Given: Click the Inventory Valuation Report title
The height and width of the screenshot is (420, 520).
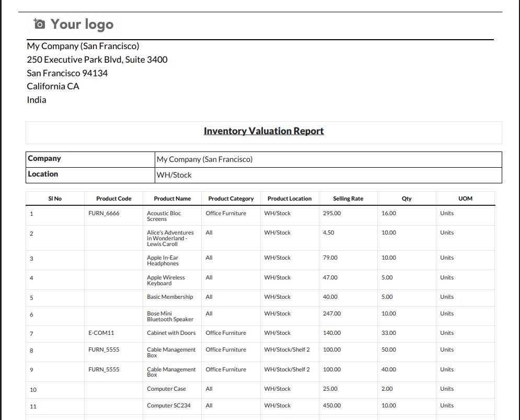Looking at the screenshot, I should click(x=263, y=131).
